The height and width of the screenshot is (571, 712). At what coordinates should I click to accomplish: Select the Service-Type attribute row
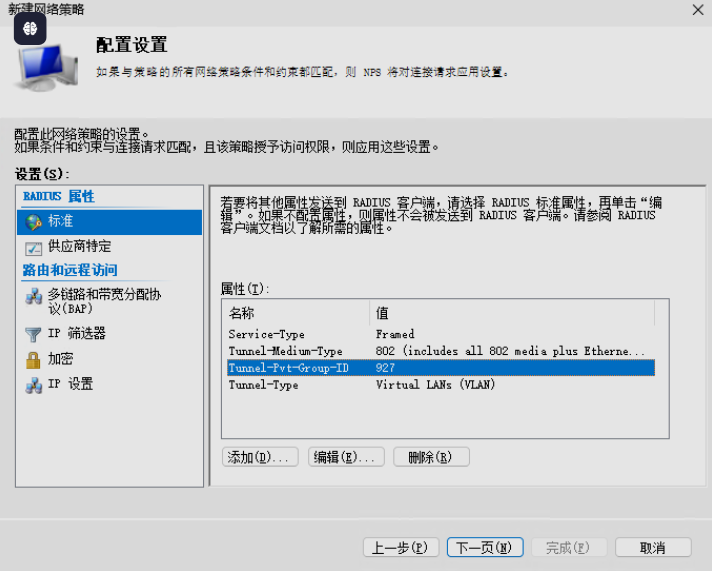(440, 334)
